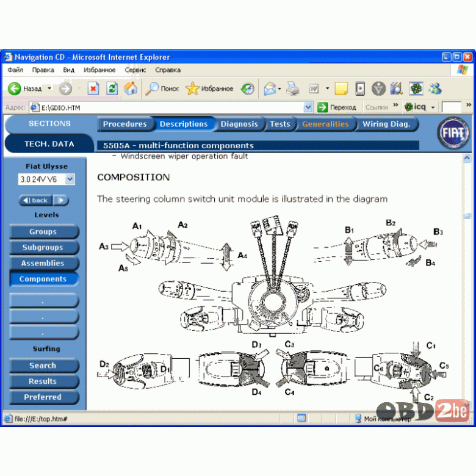The height and width of the screenshot is (476, 476).
Task: Click the content scrollbar up arrow
Action: point(467,158)
